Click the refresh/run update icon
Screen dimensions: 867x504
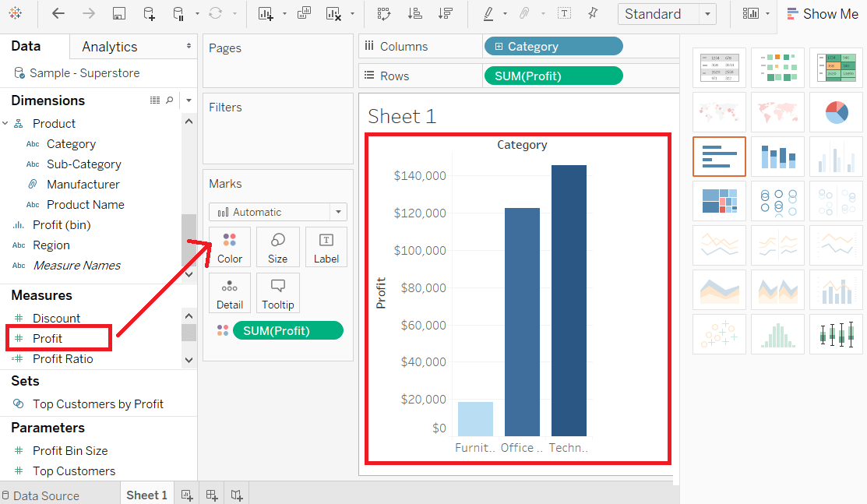pyautogui.click(x=216, y=13)
